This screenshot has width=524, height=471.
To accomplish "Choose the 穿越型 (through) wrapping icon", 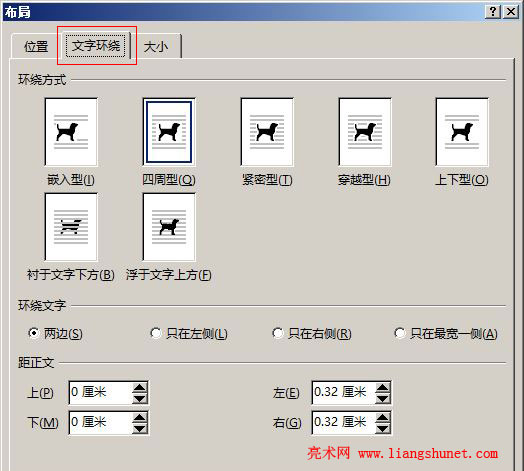I will point(365,132).
